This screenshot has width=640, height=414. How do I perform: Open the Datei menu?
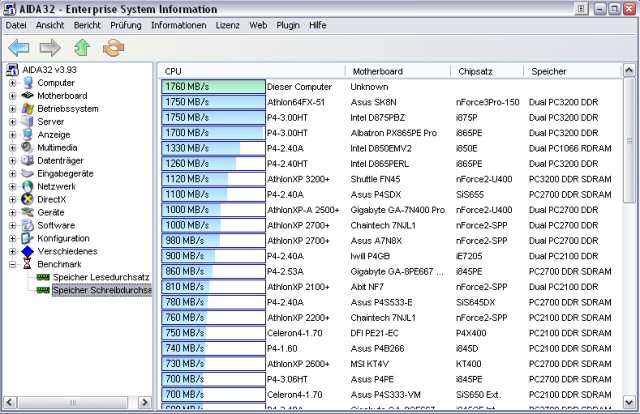coord(16,25)
